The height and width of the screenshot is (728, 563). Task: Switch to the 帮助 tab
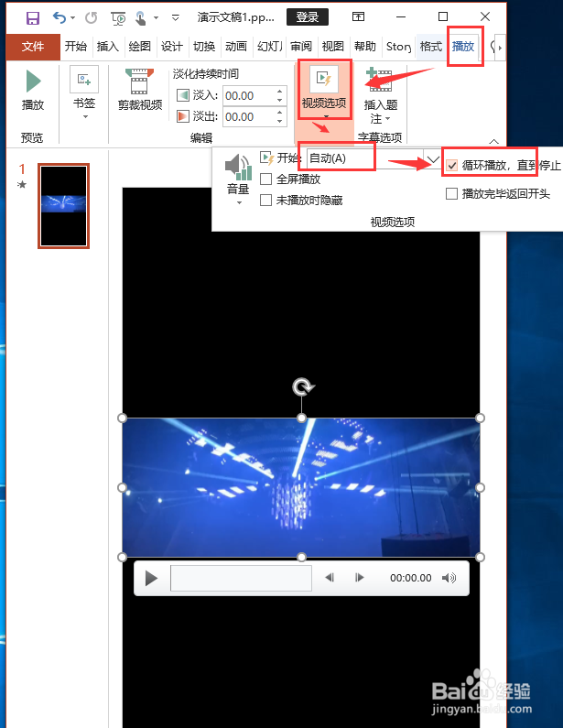point(365,47)
